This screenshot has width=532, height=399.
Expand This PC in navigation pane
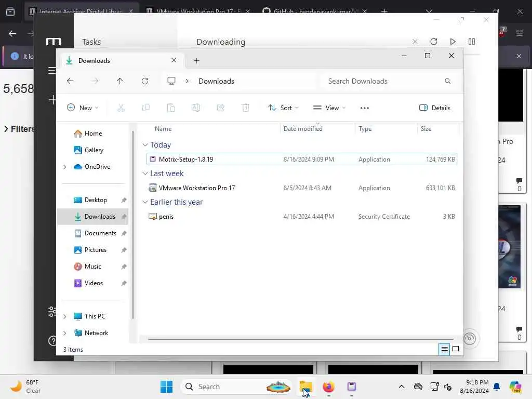coord(64,316)
